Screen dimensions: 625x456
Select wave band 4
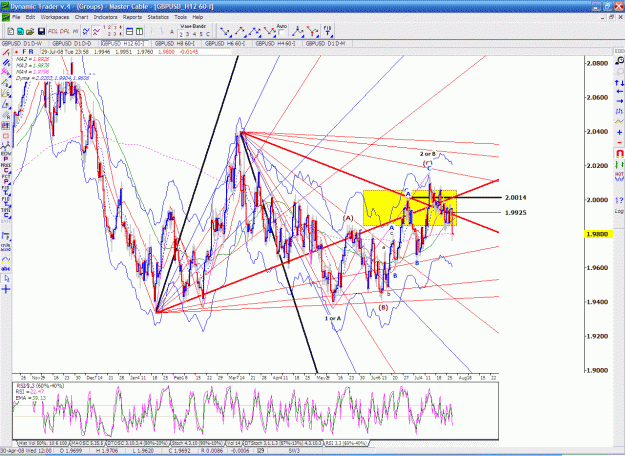click(194, 34)
